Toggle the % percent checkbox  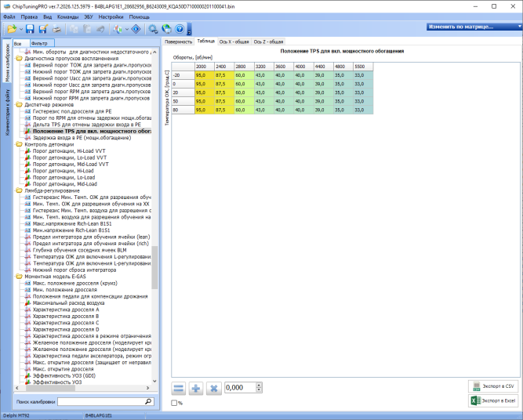174,403
